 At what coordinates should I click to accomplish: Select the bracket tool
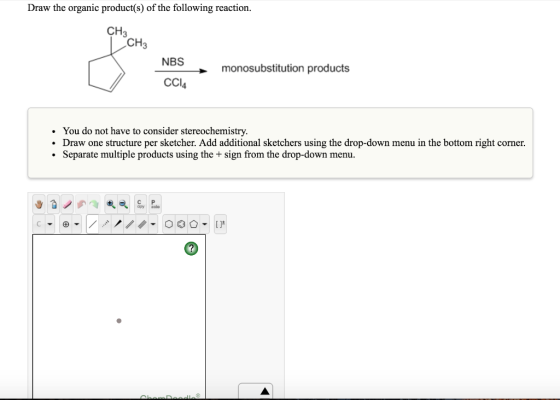220,224
